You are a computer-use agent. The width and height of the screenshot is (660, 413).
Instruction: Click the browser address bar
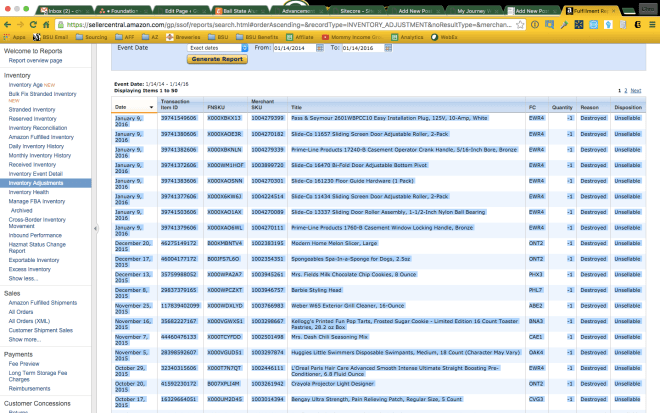(300, 22)
